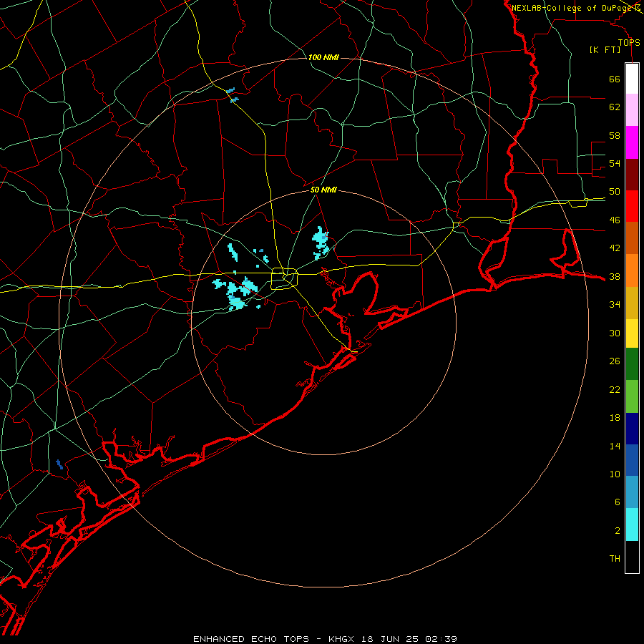Click the legend value "46"
Screen dimensions: 644x644
[615, 220]
